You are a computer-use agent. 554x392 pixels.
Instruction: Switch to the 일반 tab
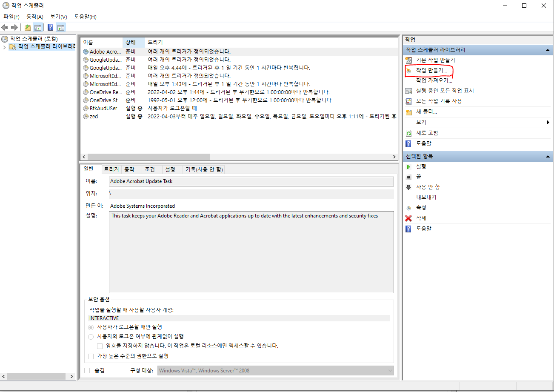click(91, 169)
